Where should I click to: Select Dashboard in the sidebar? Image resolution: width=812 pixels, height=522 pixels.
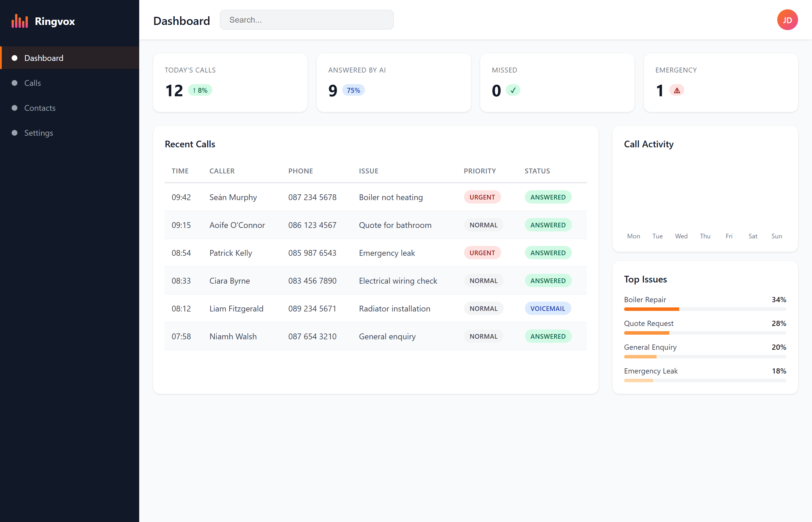(44, 58)
